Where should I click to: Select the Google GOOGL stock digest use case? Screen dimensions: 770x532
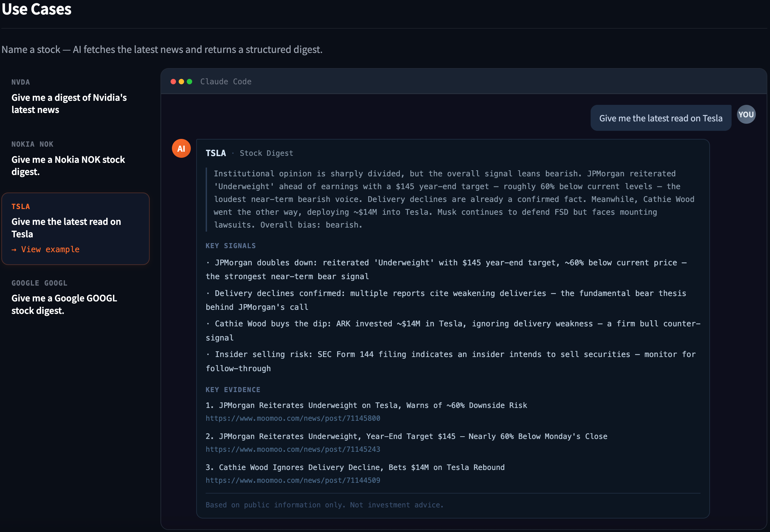coord(75,298)
